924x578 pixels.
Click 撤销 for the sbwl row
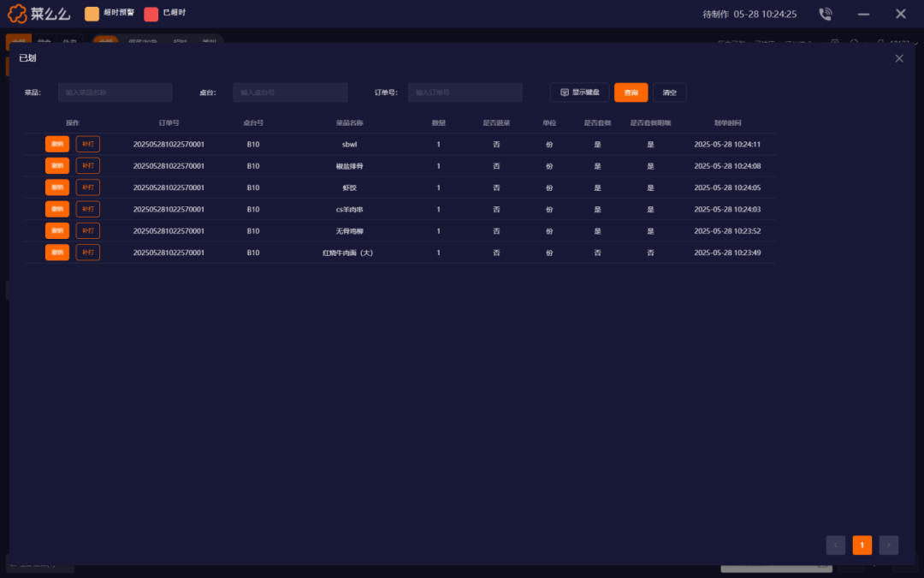pyautogui.click(x=57, y=144)
